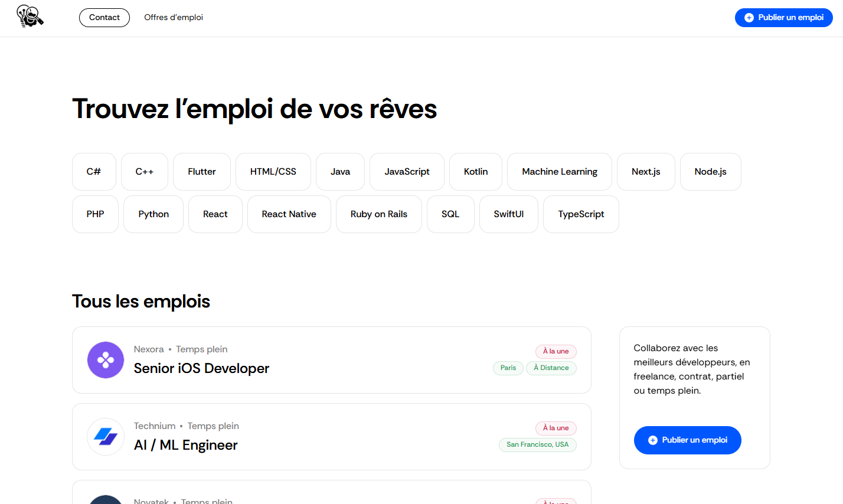Filter jobs by Kotlin
Image resolution: width=843 pixels, height=504 pixels.
(476, 172)
